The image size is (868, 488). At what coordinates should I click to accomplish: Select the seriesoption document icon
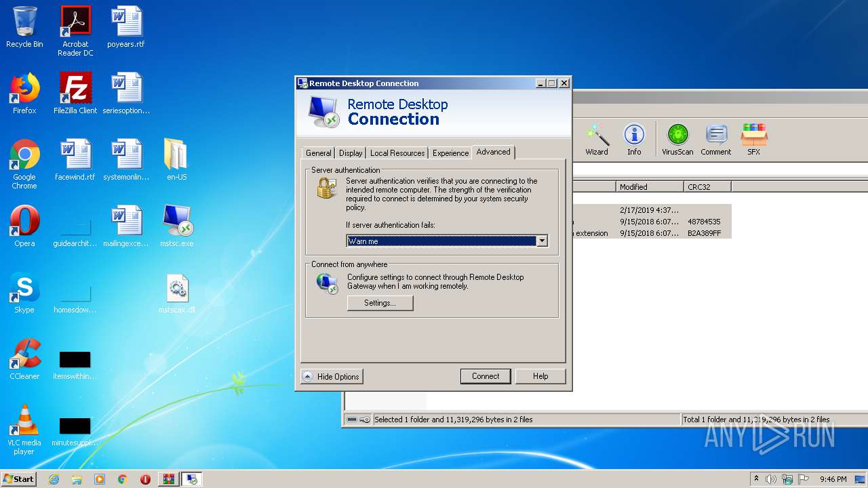click(126, 94)
